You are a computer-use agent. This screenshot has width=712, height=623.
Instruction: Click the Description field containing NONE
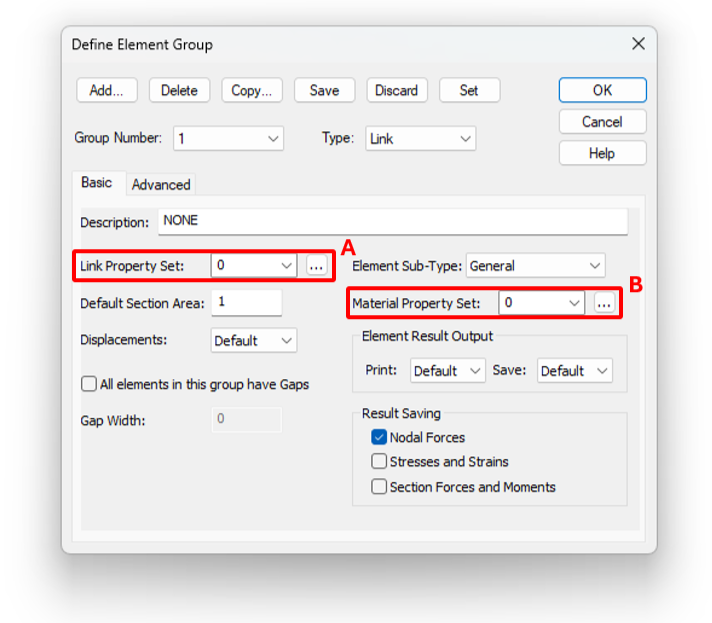pyautogui.click(x=393, y=221)
